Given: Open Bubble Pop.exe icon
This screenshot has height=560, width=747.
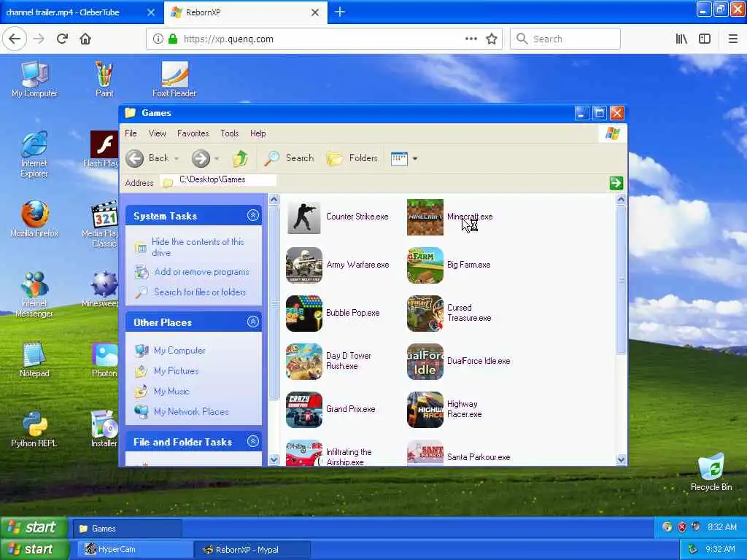Looking at the screenshot, I should click(304, 314).
